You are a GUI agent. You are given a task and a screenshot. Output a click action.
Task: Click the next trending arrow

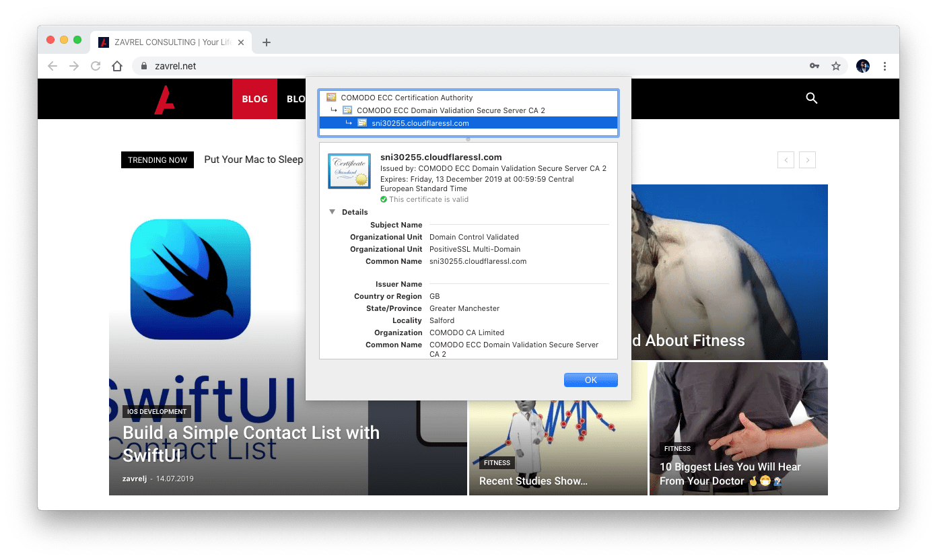coord(807,160)
